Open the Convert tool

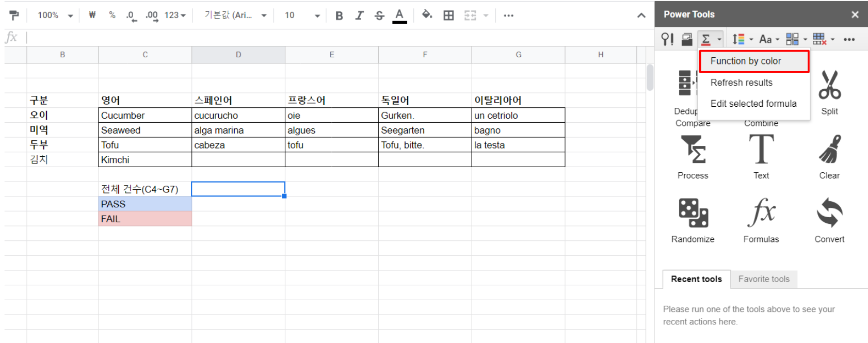point(829,221)
